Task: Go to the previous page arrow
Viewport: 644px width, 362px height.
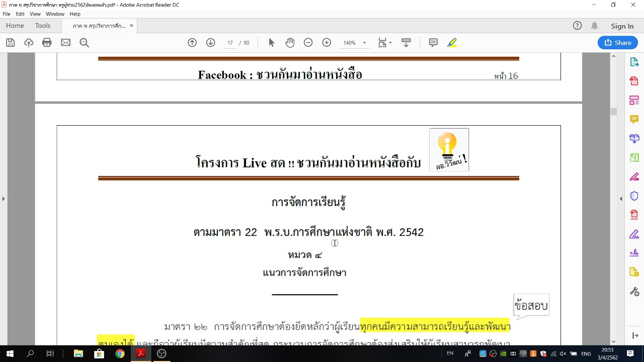Action: [x=192, y=43]
